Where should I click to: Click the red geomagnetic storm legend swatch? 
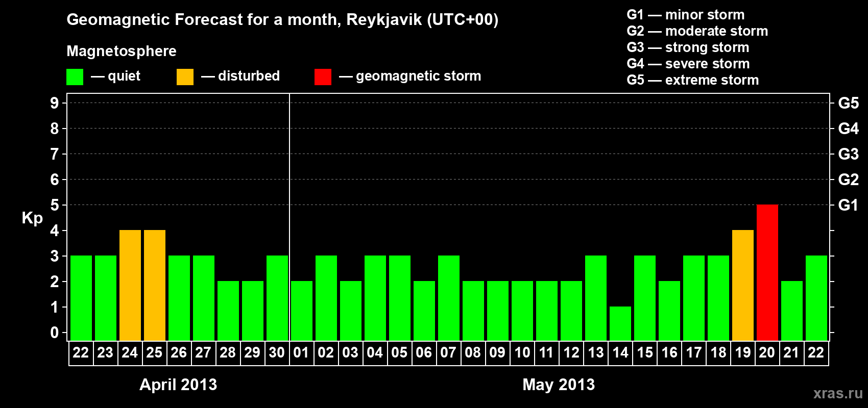pos(323,77)
